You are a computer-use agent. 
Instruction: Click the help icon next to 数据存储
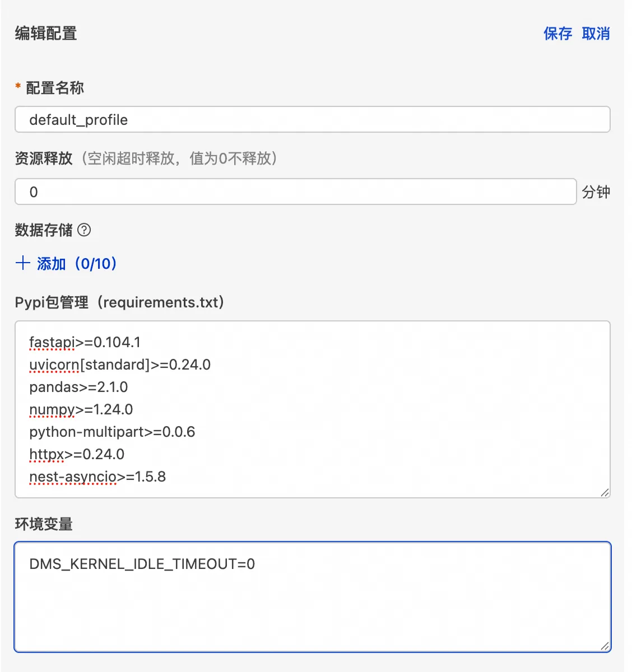point(84,230)
